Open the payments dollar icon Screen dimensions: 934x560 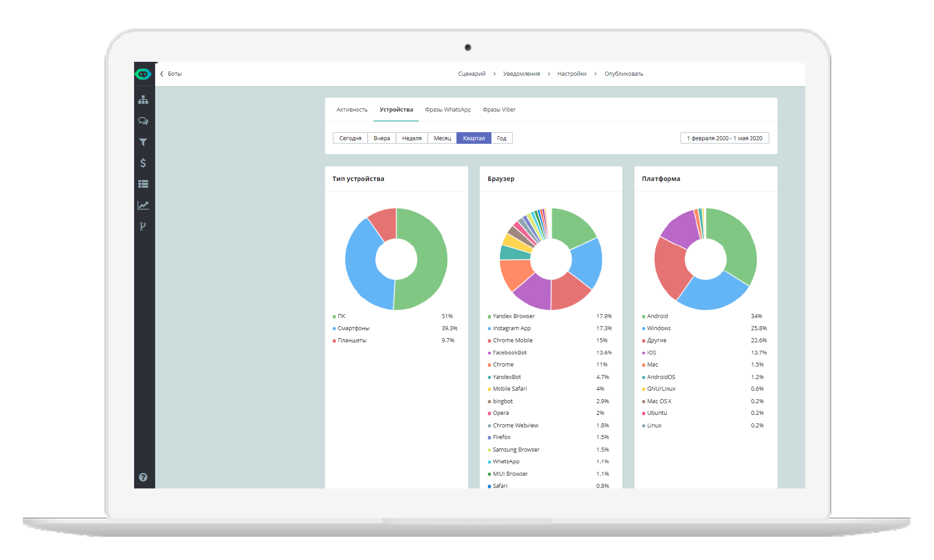143,163
